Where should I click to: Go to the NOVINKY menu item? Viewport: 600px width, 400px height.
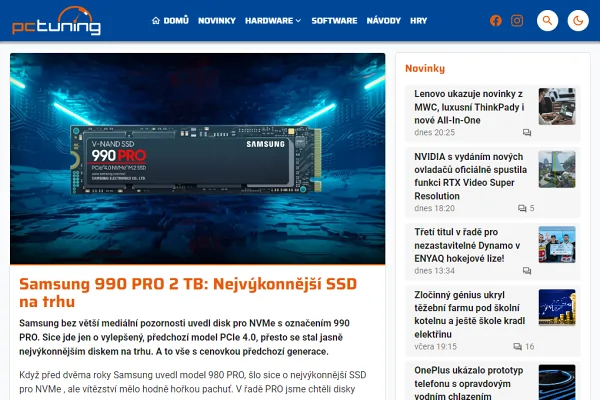(217, 21)
